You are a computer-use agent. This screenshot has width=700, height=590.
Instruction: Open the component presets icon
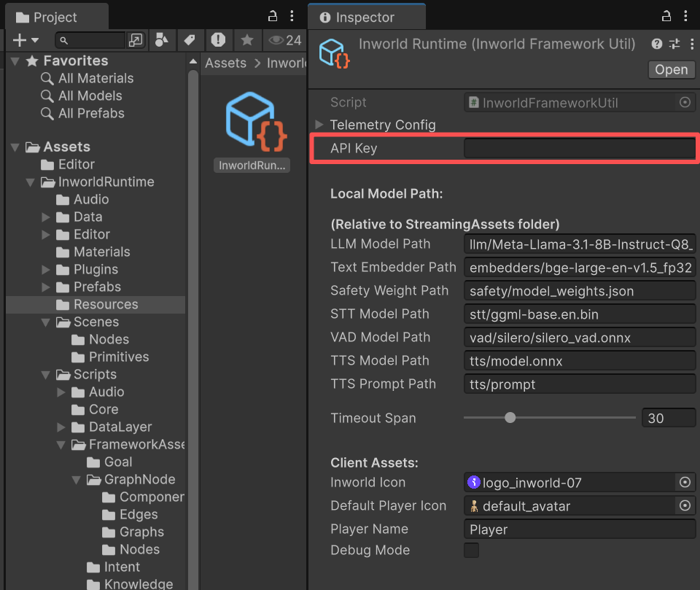674,44
